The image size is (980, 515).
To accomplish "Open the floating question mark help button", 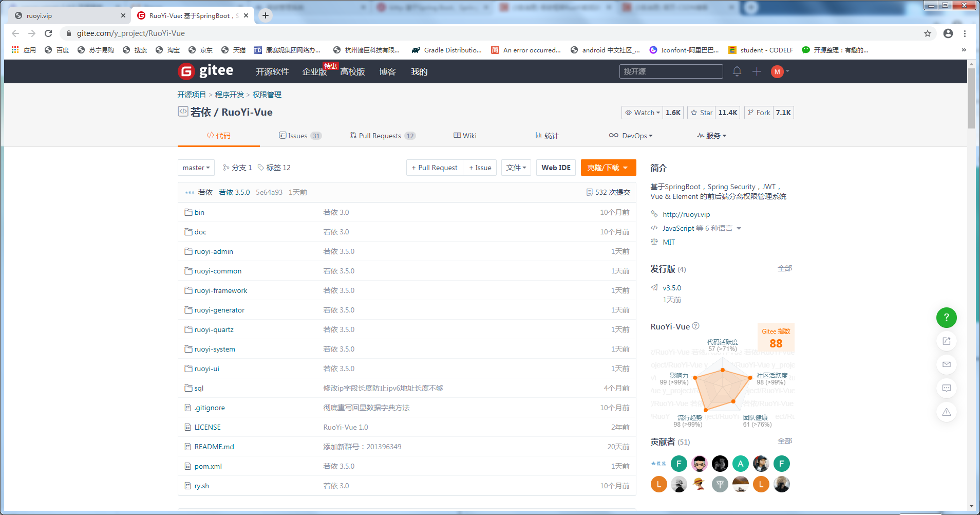I will [x=947, y=318].
